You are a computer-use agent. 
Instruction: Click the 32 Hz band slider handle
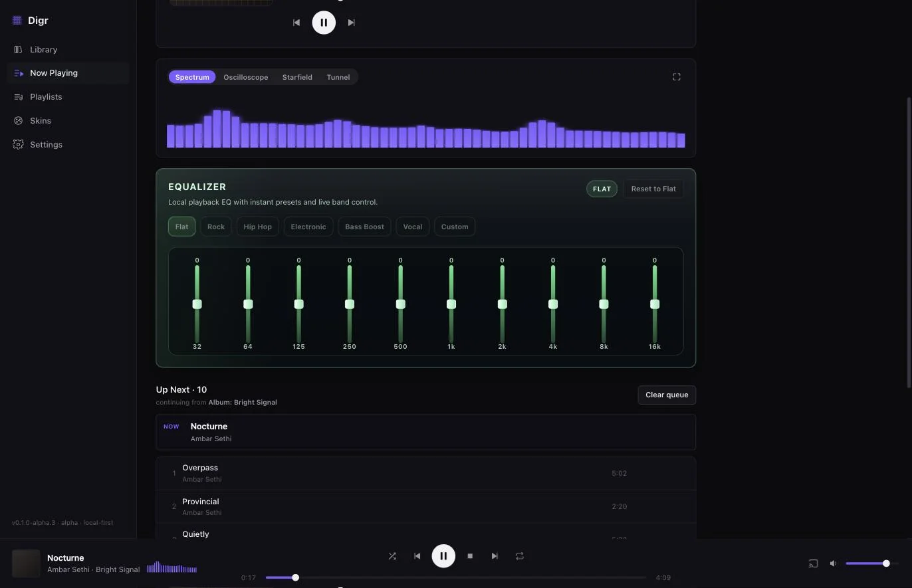(197, 304)
